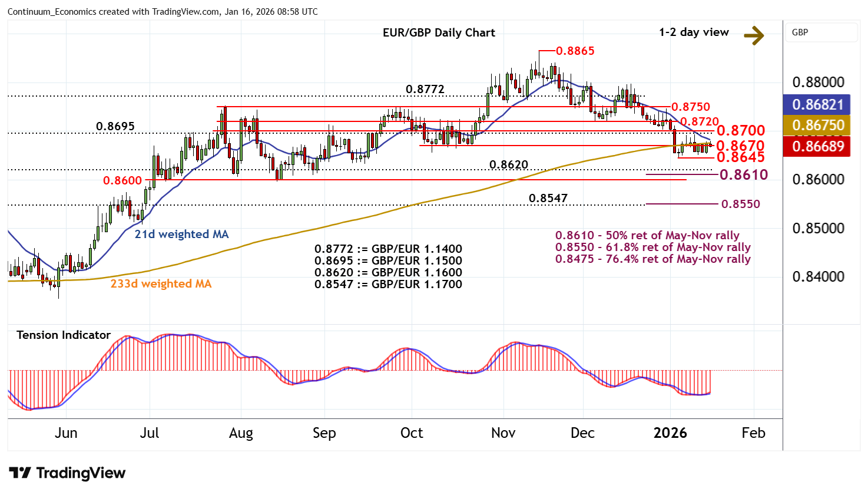
Task: Click the 233d weighted MA label
Action: pos(161,284)
